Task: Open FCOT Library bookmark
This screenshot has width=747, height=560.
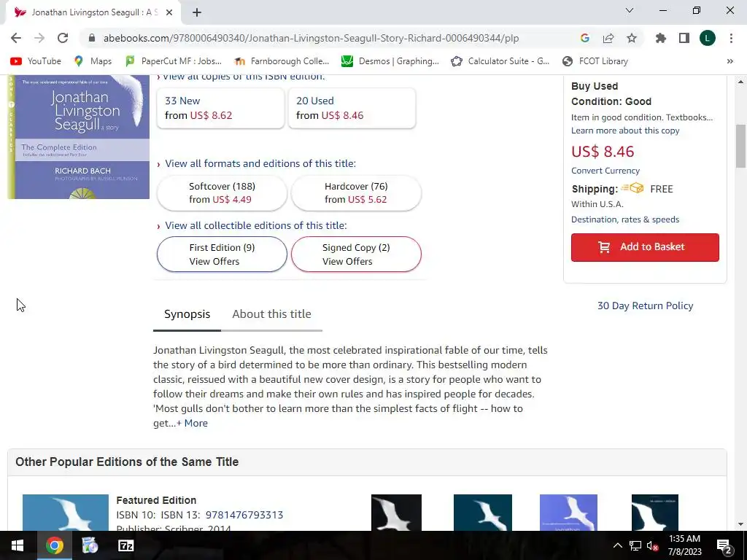Action: [x=595, y=61]
